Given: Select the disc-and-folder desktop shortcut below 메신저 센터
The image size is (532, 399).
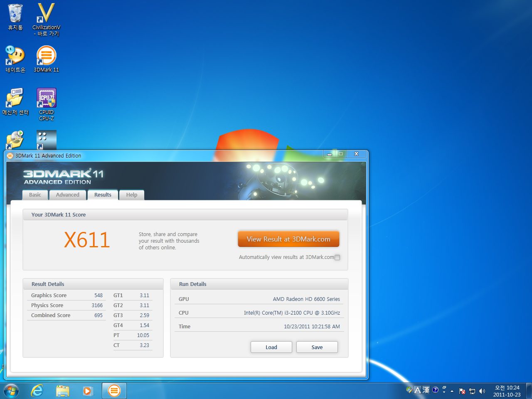Looking at the screenshot, I should click(x=15, y=140).
